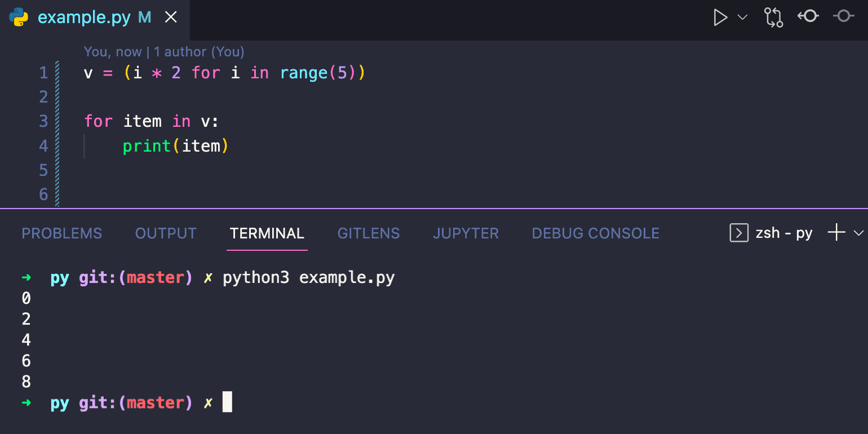
Task: Switch to the PROBLEMS tab
Action: point(62,233)
